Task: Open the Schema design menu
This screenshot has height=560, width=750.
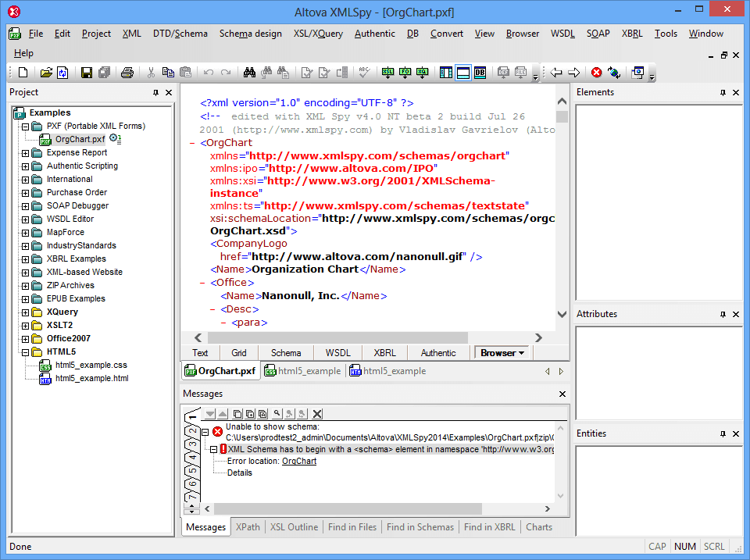Action: [250, 34]
